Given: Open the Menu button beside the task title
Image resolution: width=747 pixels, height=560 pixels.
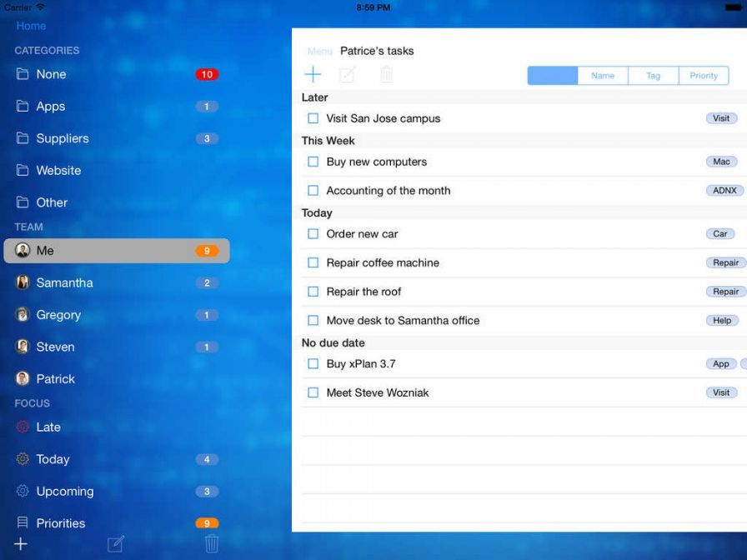Looking at the screenshot, I should click(319, 52).
